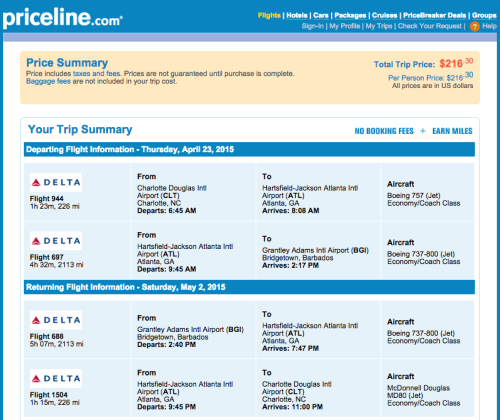The width and height of the screenshot is (500, 420).
Task: Open the Groups page
Action: pos(484,15)
